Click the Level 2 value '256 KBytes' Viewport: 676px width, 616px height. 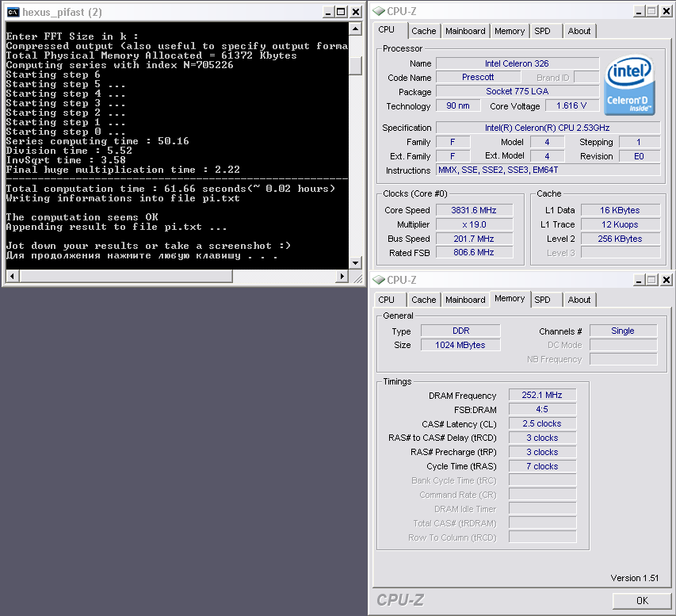tap(621, 239)
